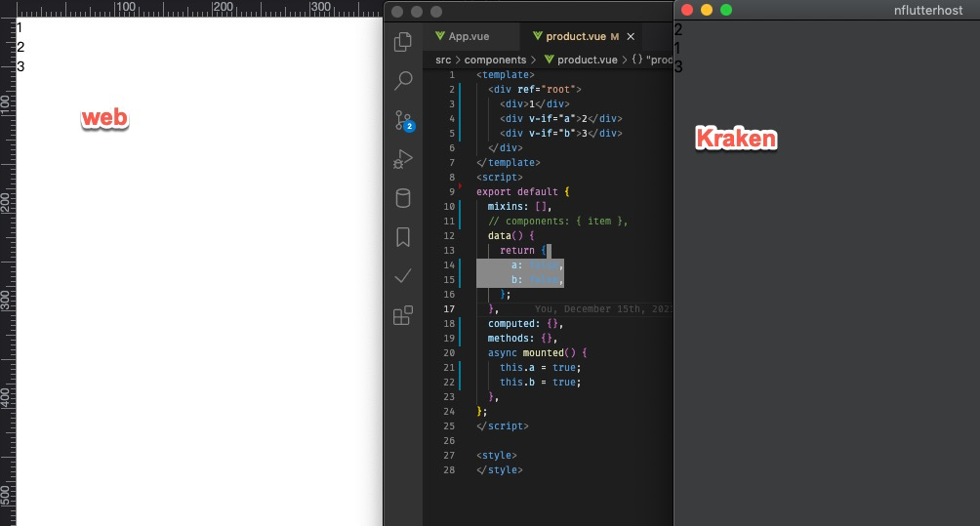
Task: Open the checkmark icon in activity bar
Action: 403,275
